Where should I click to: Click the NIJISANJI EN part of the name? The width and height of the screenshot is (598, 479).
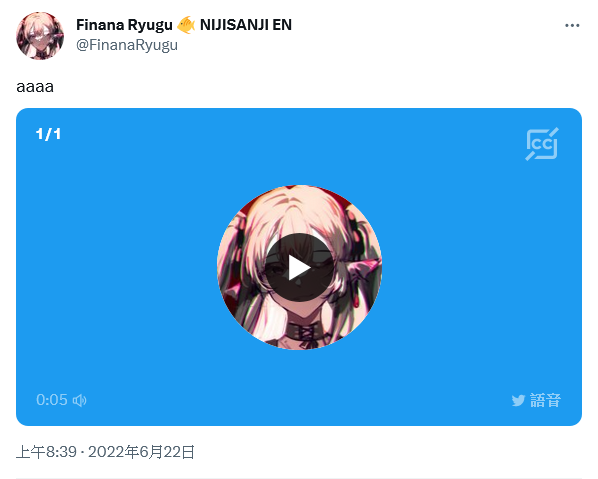(x=246, y=25)
